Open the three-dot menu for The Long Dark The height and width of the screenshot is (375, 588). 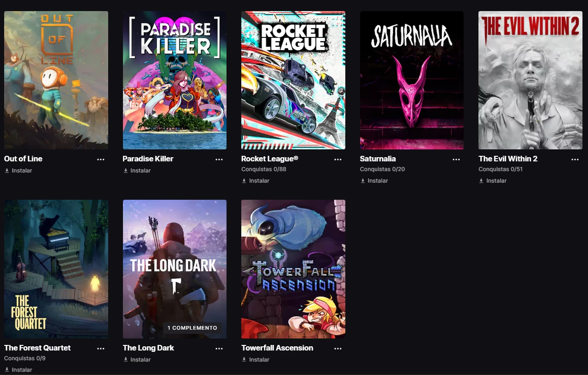(219, 348)
